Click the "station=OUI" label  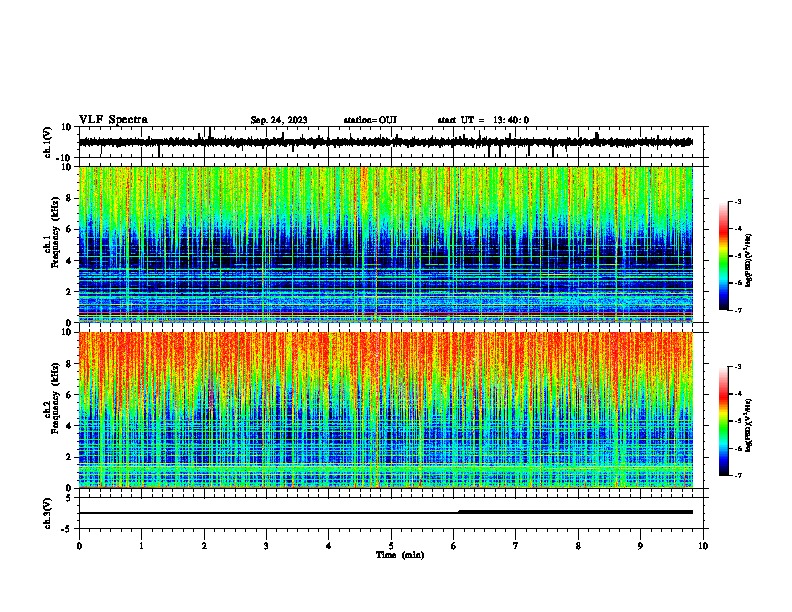(370, 120)
